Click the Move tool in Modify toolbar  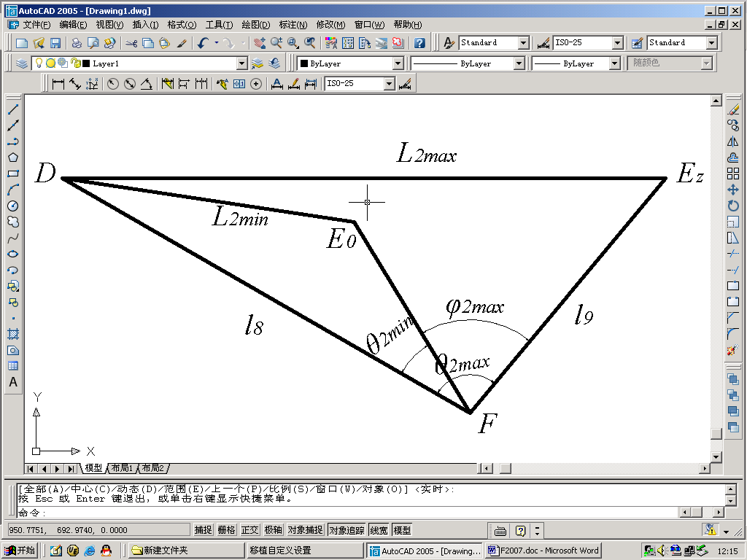[x=733, y=190]
